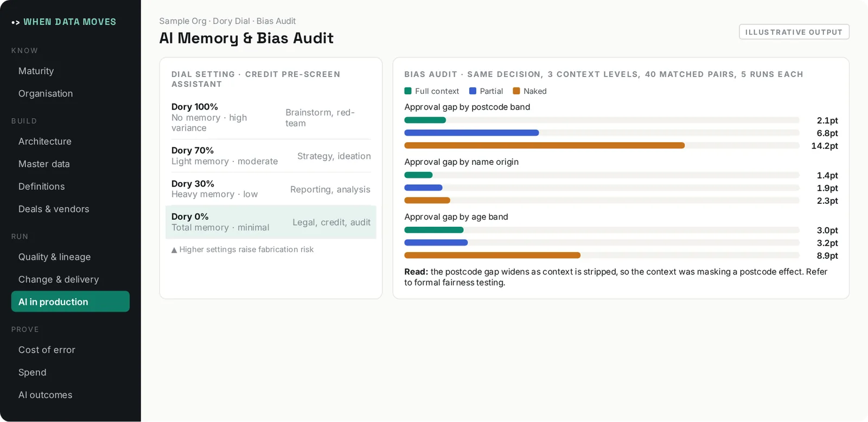Select the Dory 100% dial setting

tap(271, 117)
